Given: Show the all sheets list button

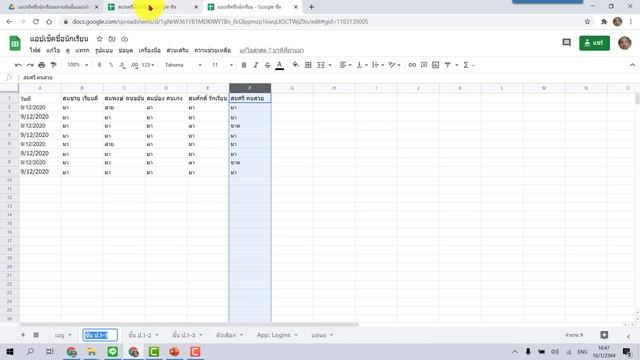Looking at the screenshot, I should click(36, 335).
